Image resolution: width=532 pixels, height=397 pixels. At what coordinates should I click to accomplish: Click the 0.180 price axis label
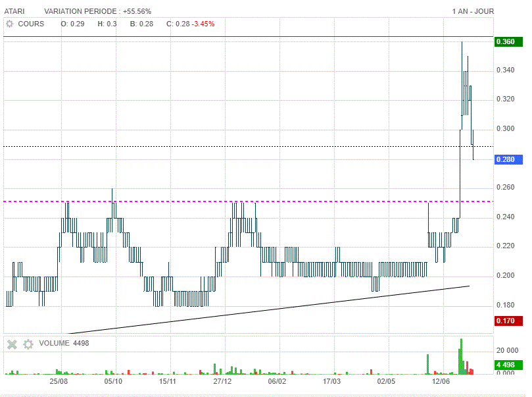pos(505,305)
